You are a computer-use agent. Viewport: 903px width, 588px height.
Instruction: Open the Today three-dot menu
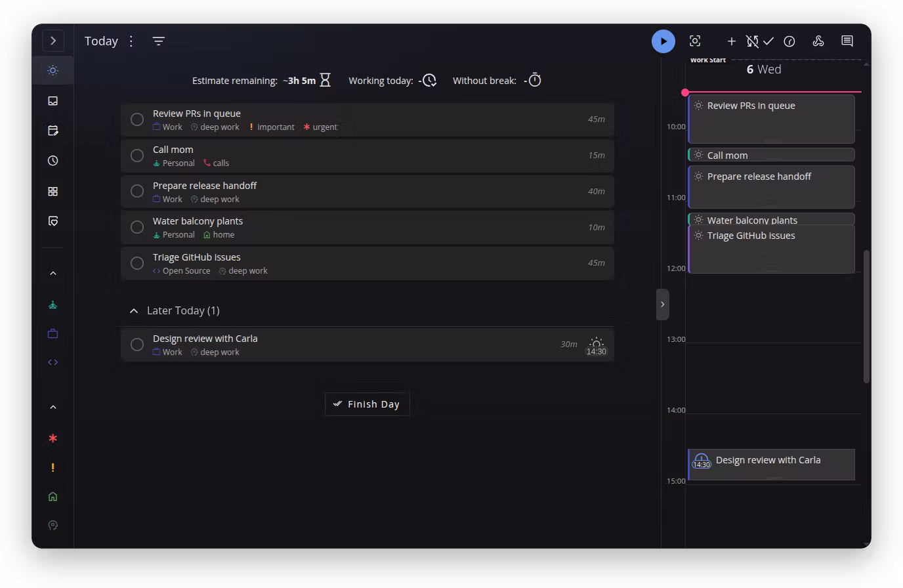(x=131, y=41)
